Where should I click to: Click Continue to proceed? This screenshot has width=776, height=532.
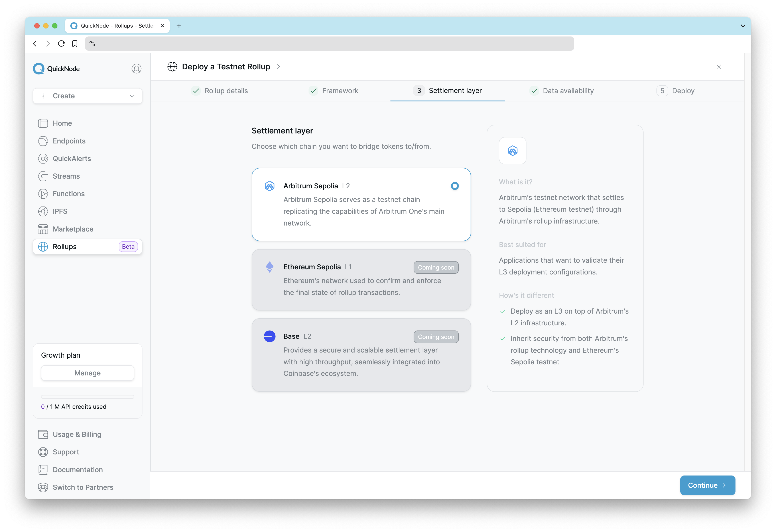point(707,485)
